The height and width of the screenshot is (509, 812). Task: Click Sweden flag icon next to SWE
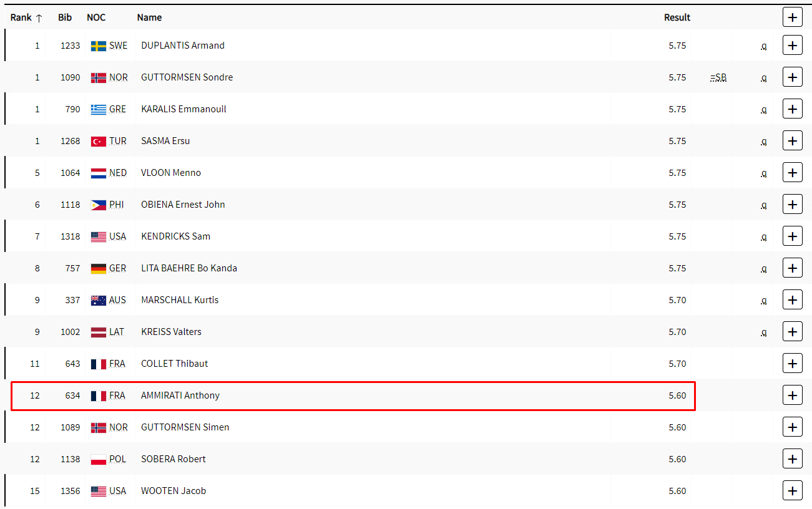coord(98,46)
